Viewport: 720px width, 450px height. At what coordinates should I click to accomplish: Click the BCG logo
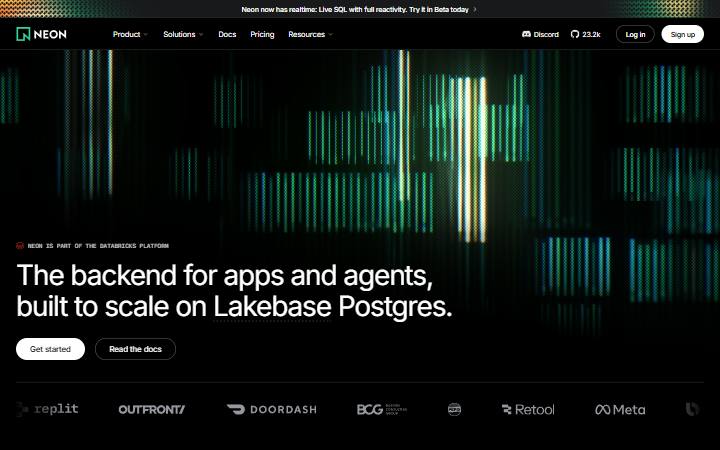382,409
